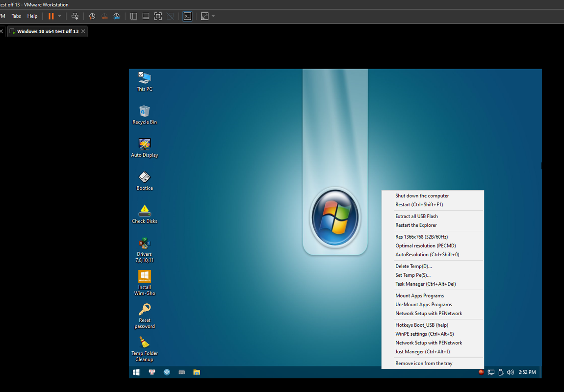564x392 pixels.
Task: Toggle the console view button
Action: [187, 16]
